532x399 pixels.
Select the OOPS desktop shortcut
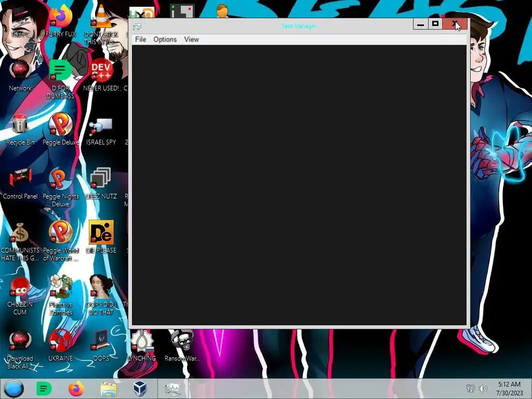(x=101, y=345)
